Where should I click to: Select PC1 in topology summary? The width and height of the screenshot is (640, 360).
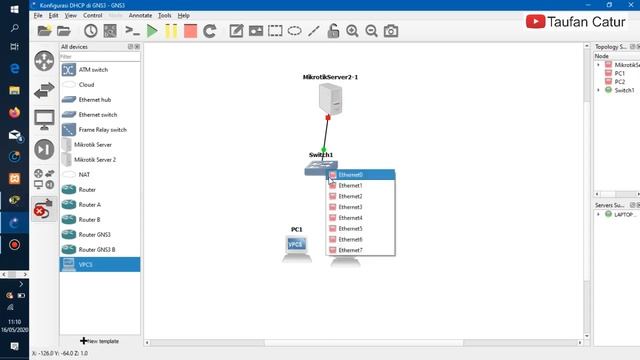click(619, 73)
